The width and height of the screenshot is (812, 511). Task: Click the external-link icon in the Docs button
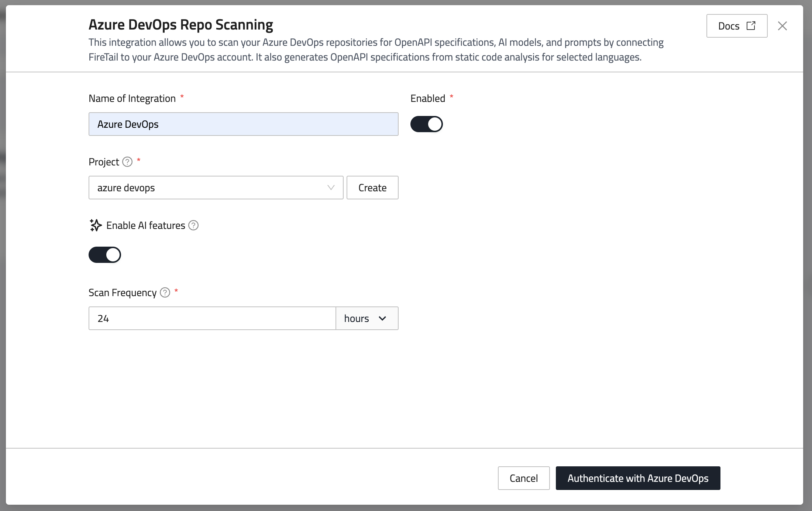(751, 26)
